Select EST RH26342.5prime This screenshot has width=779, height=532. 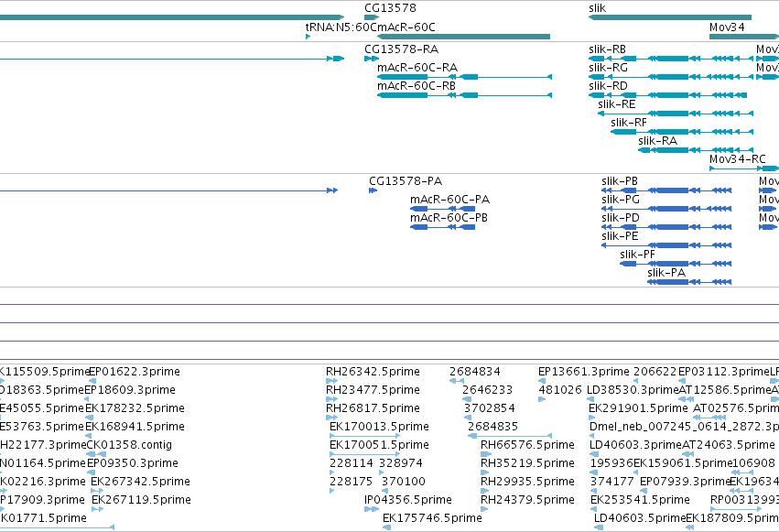331,381
